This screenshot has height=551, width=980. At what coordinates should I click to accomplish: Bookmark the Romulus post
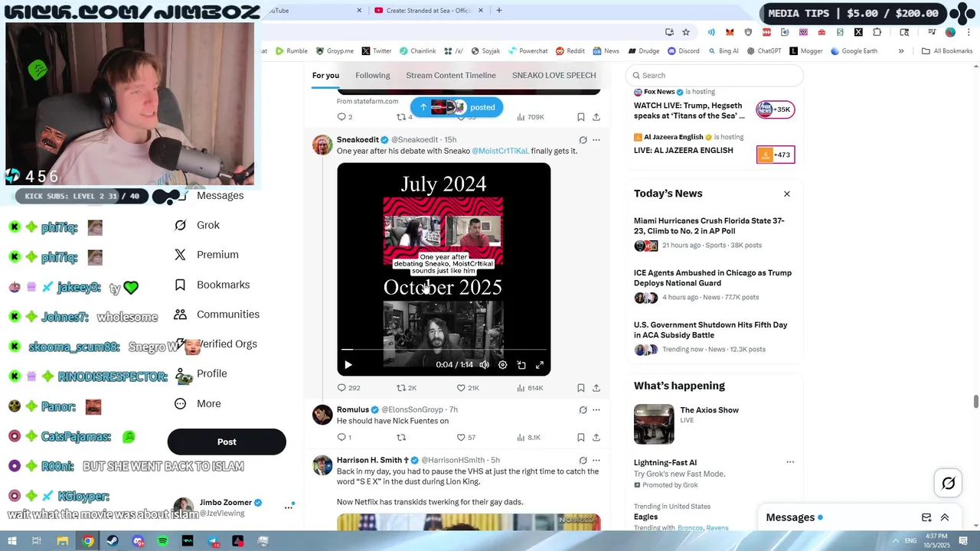[581, 438]
